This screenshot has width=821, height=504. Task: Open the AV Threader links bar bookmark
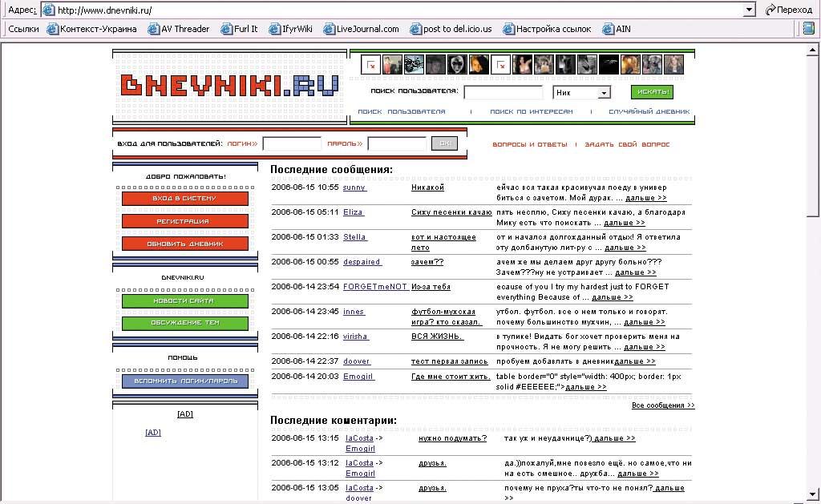pyautogui.click(x=179, y=29)
